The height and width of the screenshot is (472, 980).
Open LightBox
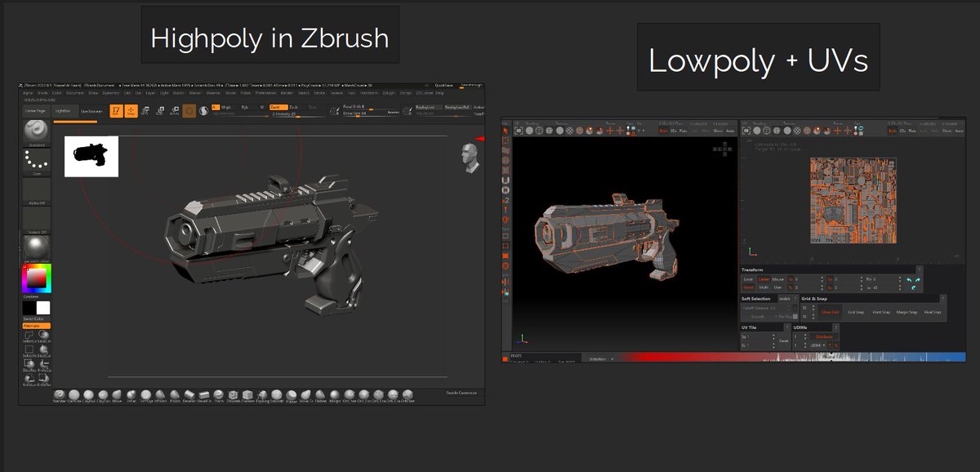tap(65, 111)
